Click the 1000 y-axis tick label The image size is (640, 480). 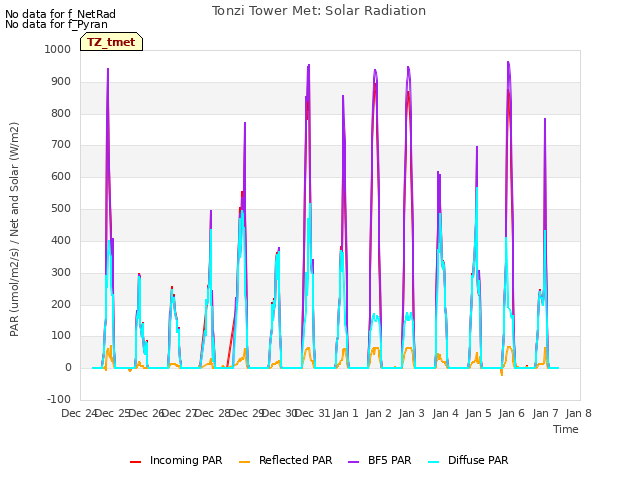pyautogui.click(x=58, y=49)
